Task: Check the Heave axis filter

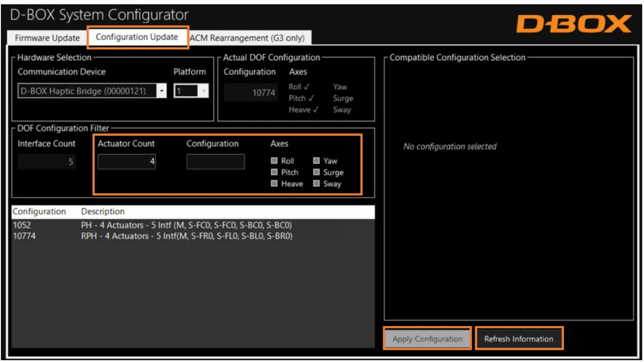Action: [x=274, y=183]
